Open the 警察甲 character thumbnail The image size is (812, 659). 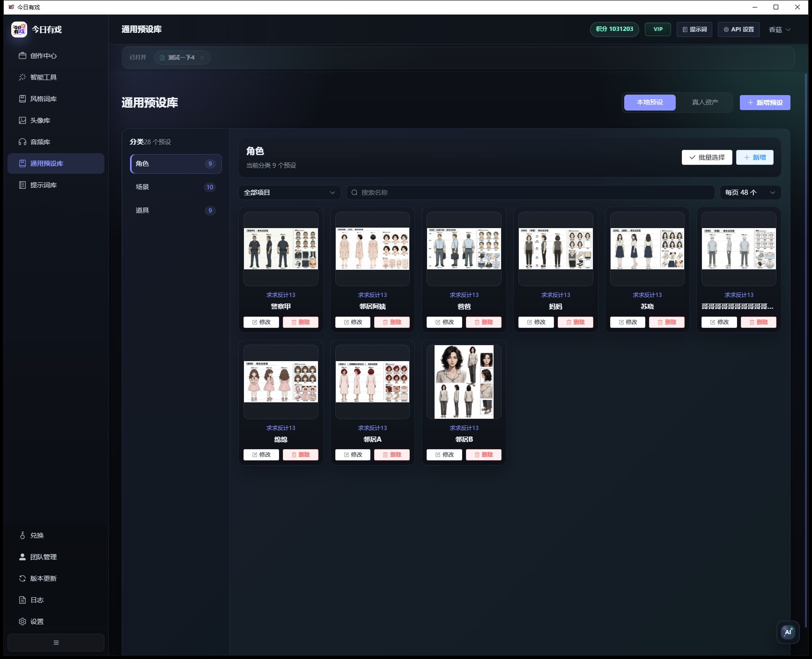pyautogui.click(x=281, y=249)
